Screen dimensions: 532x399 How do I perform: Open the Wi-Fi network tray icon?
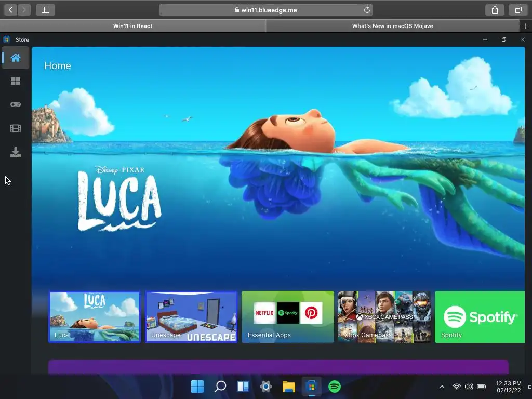457,387
